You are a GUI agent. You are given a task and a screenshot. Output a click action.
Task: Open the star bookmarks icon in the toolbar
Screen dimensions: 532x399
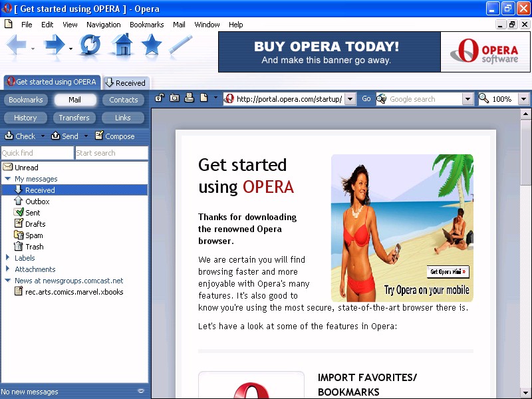152,45
